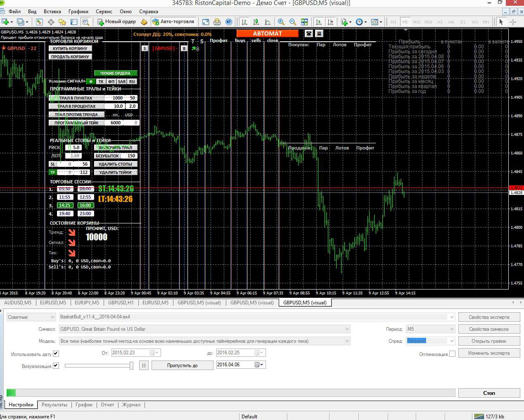Disable the Визуализация checkbox

pyautogui.click(x=56, y=365)
